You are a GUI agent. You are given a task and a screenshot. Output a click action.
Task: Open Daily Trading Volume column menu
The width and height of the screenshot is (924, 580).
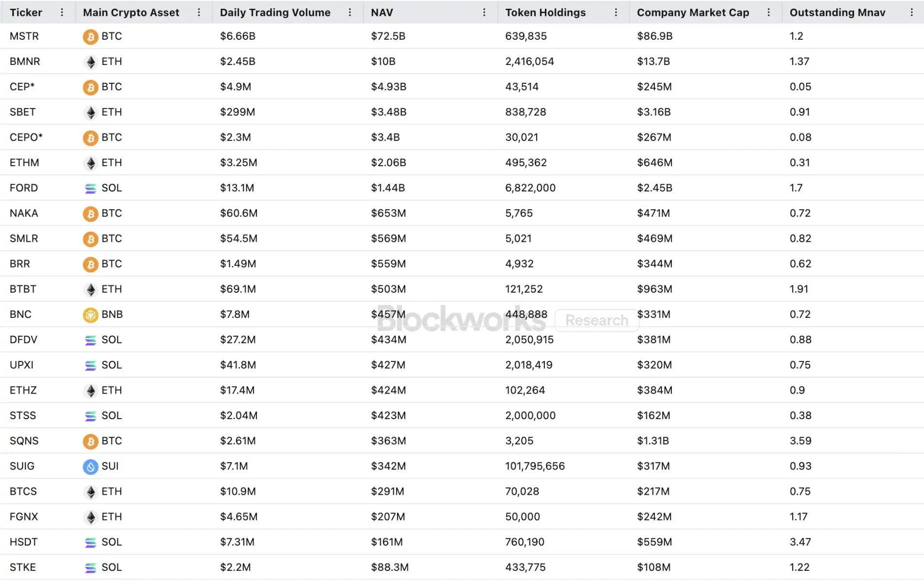coord(350,13)
